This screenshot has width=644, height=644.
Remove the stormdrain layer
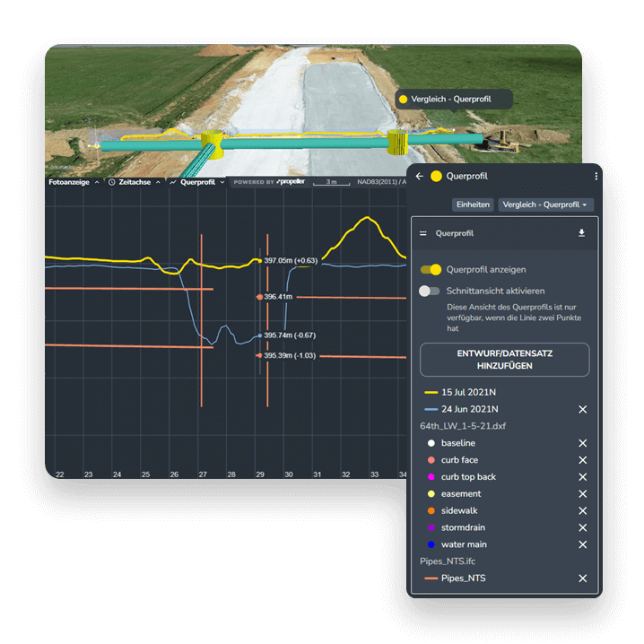(582, 527)
